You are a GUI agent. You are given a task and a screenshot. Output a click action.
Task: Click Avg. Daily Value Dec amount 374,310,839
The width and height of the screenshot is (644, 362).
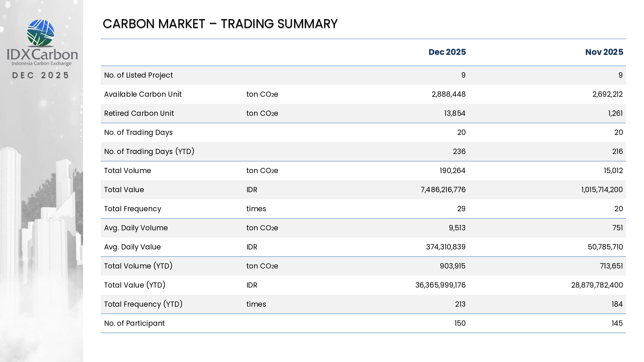click(446, 247)
